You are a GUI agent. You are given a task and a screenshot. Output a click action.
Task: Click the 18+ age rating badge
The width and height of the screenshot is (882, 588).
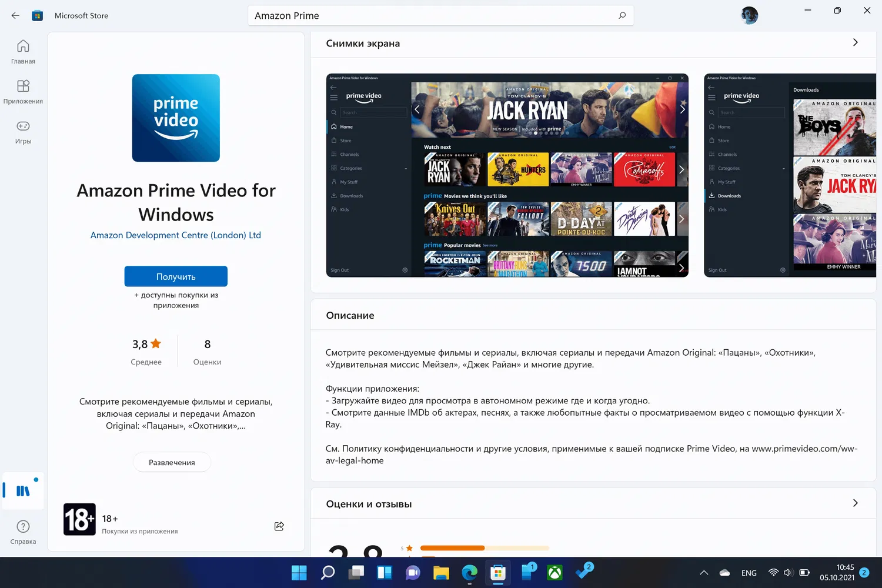pos(79,519)
